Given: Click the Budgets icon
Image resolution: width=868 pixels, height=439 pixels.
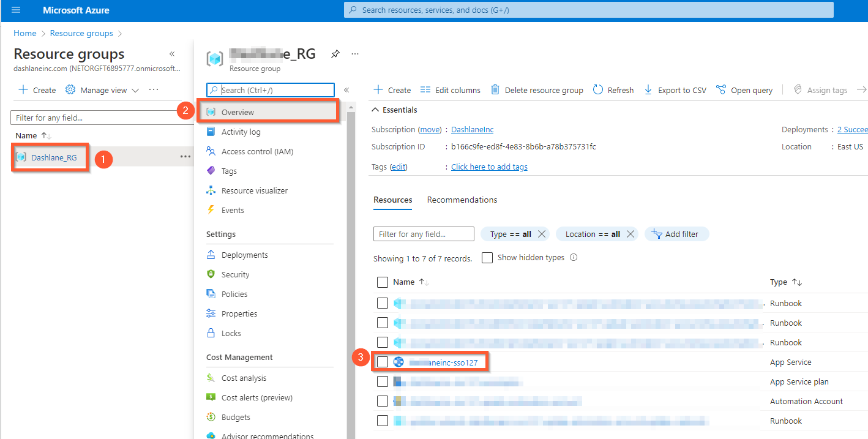Looking at the screenshot, I should 211,417.
